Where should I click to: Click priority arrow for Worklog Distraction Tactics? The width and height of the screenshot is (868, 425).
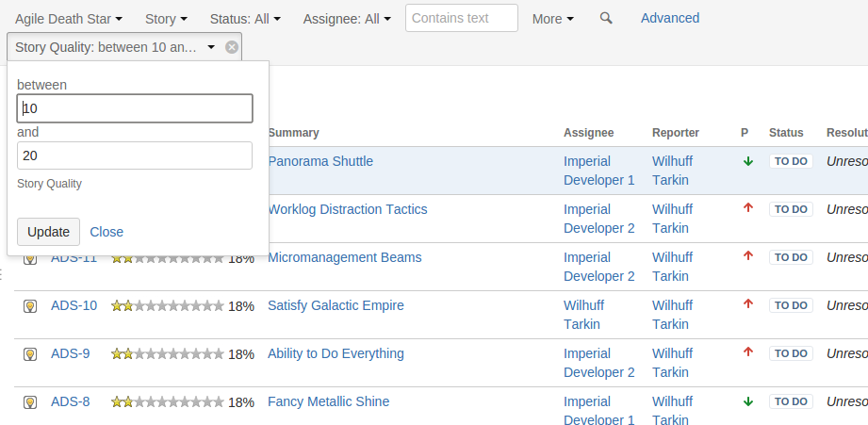748,208
